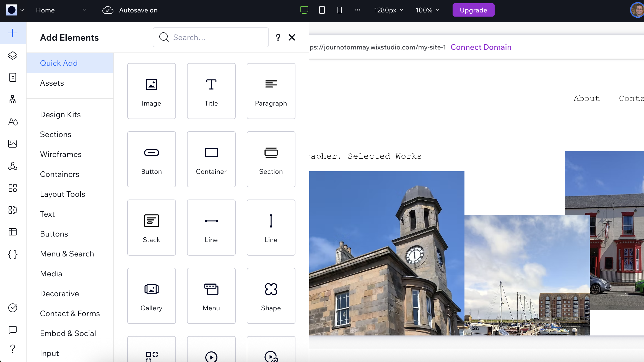
Task: Add a horizontal Line element
Action: (211, 228)
